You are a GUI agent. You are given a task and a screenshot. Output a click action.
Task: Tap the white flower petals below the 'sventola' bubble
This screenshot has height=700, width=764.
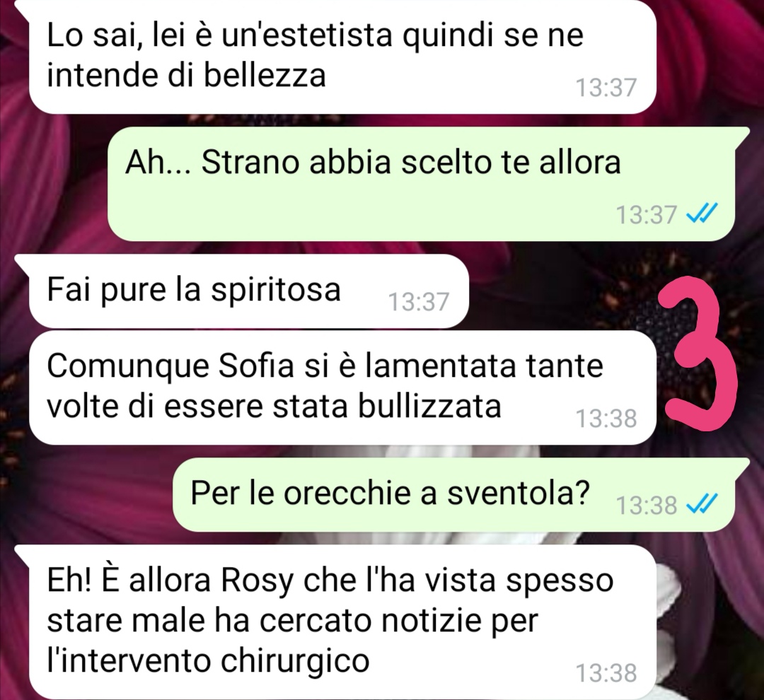[439, 538]
